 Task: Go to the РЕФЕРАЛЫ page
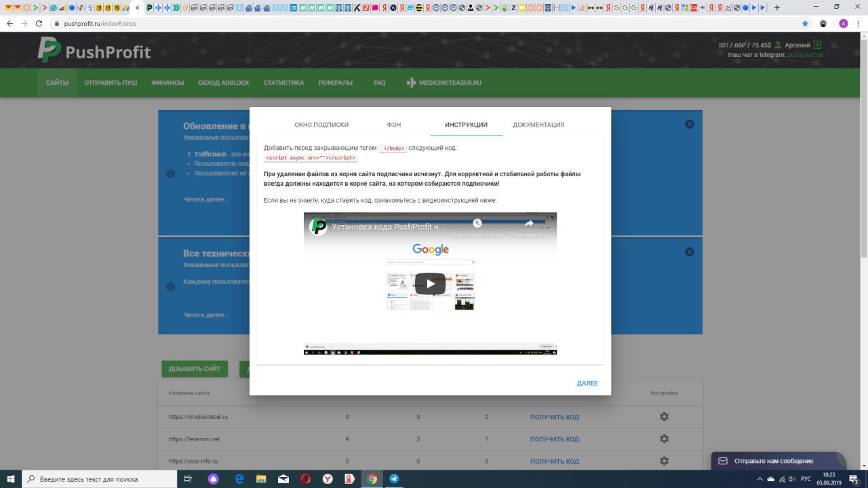click(x=336, y=83)
